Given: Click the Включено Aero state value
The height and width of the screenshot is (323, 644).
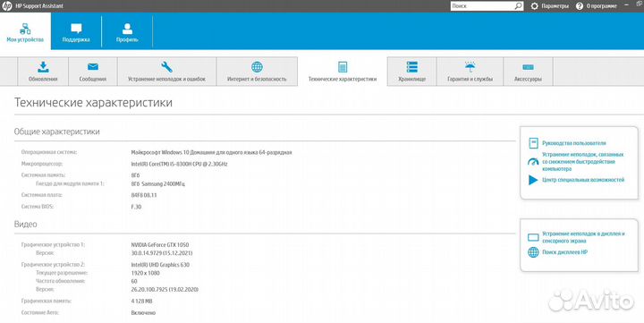Looking at the screenshot, I should coord(143,313).
